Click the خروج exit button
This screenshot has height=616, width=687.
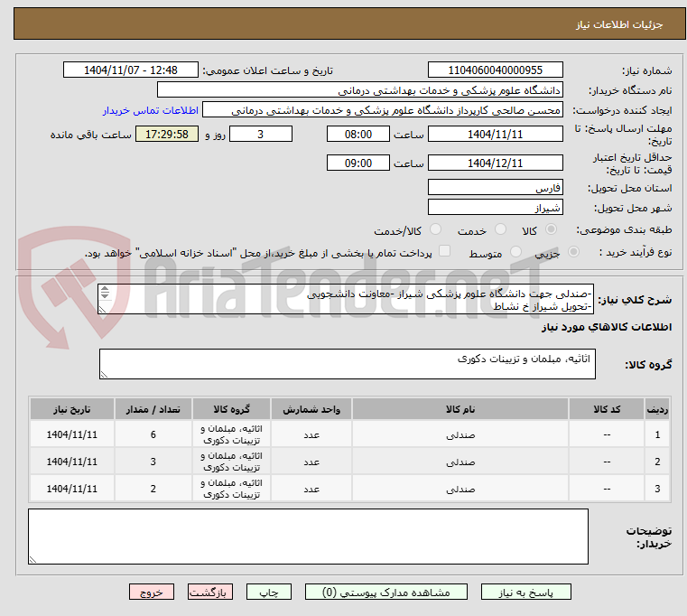tap(151, 592)
